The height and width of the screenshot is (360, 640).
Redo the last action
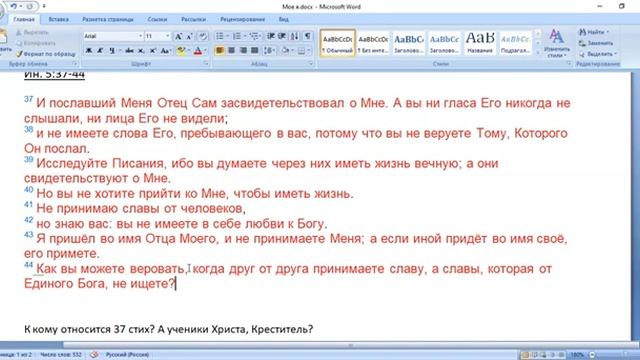[x=30, y=7]
